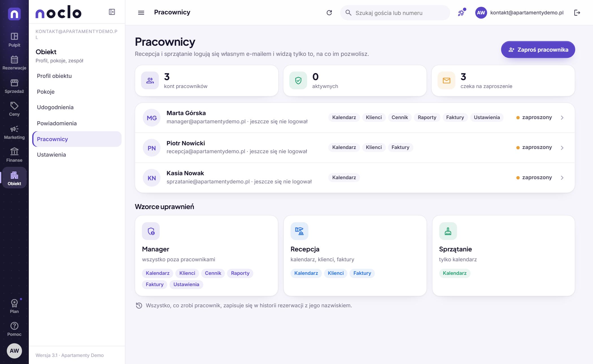Expand Piotr Nowicki row chevron

coord(562,148)
